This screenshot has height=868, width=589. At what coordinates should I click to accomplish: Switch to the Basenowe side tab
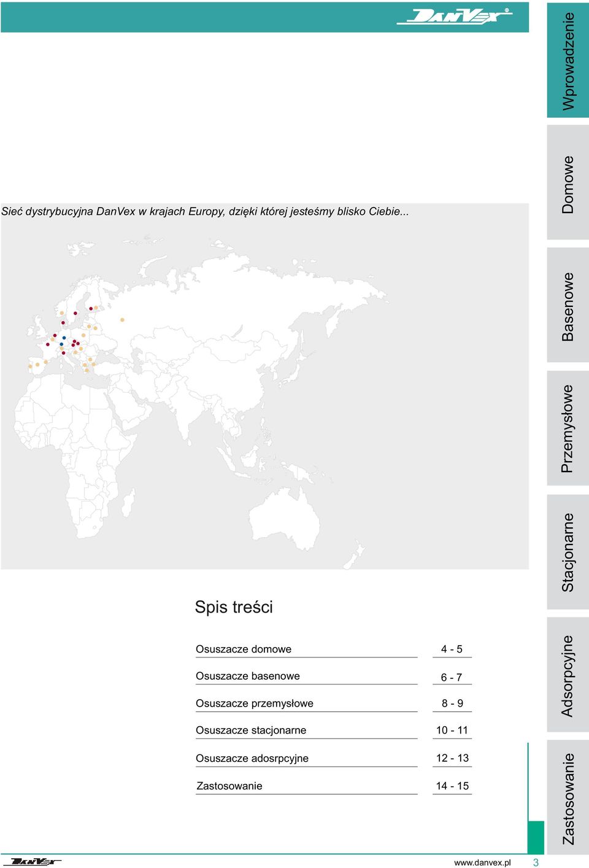pyautogui.click(x=568, y=306)
